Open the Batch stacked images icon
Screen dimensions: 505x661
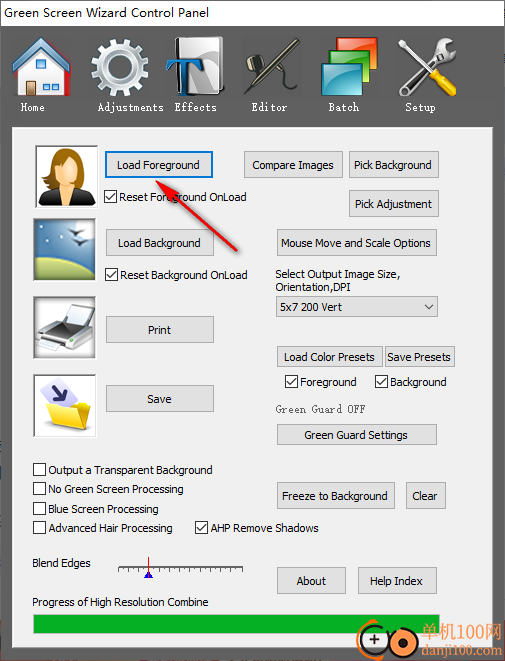click(x=349, y=67)
